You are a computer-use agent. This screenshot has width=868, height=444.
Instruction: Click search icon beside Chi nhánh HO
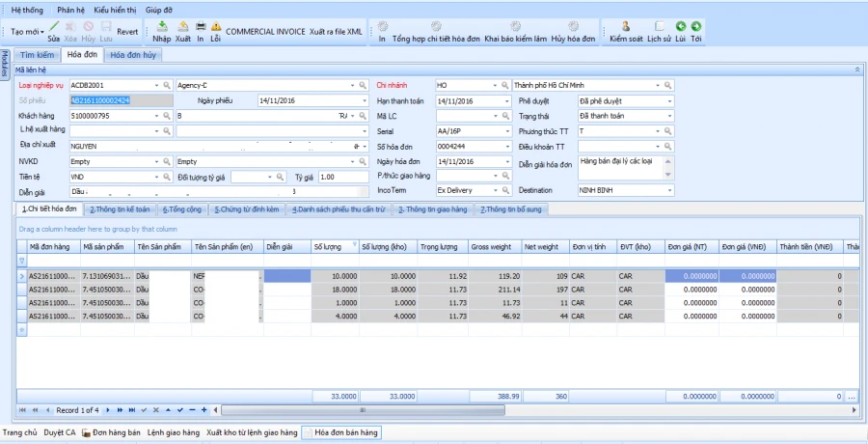click(x=504, y=85)
